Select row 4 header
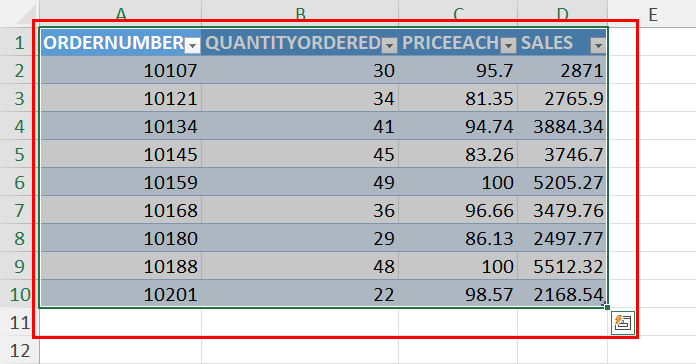 pyautogui.click(x=20, y=126)
